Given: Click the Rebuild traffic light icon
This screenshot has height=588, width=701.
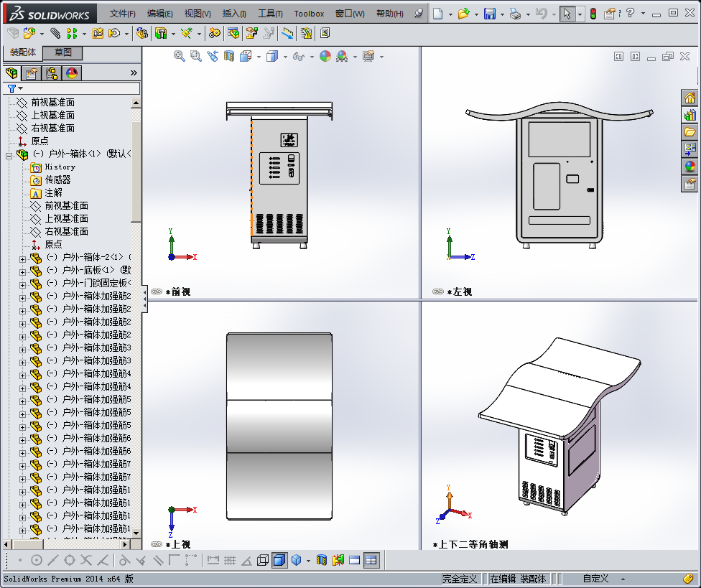Looking at the screenshot, I should [593, 14].
